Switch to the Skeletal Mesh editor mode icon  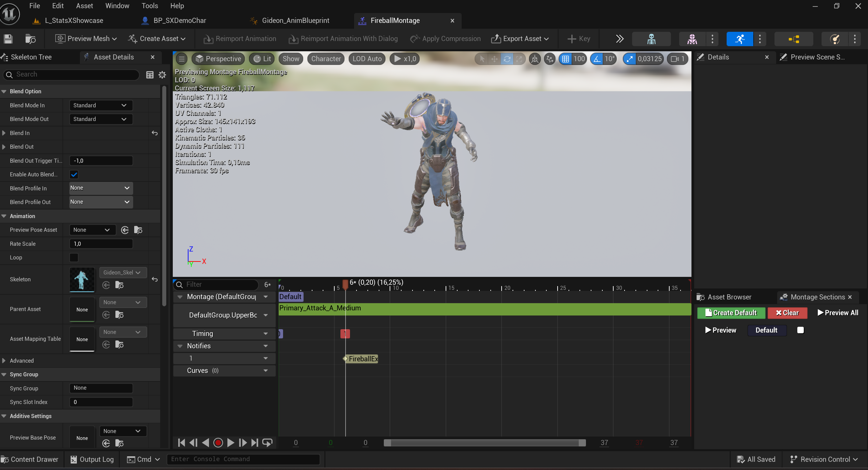tap(692, 39)
